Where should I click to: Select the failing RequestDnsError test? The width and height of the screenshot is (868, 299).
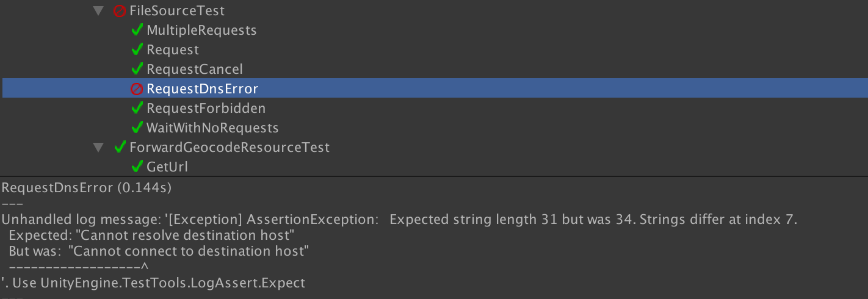click(202, 89)
